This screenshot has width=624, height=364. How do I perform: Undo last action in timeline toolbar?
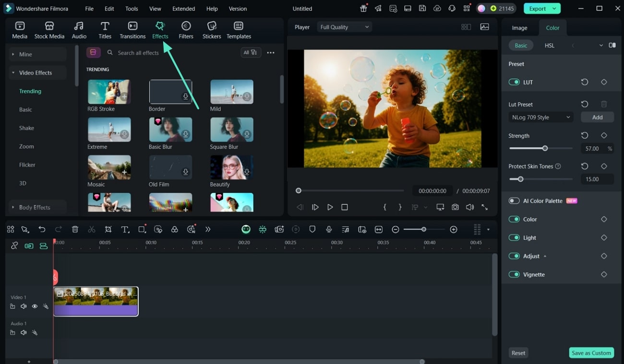[42, 230]
